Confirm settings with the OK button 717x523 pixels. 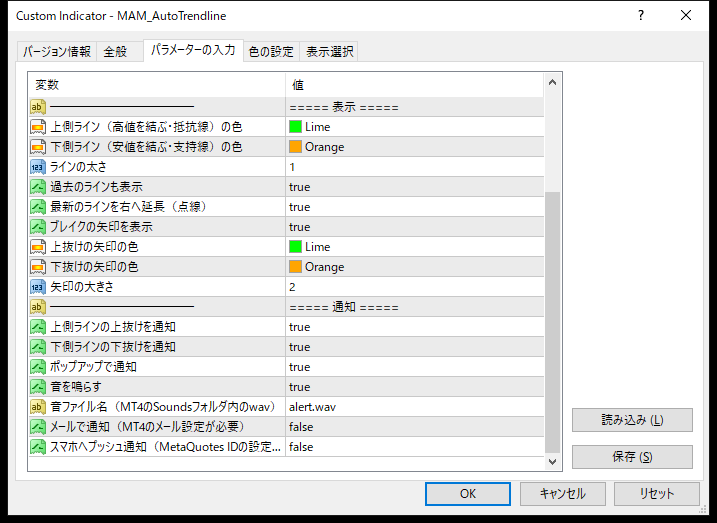pyautogui.click(x=468, y=494)
